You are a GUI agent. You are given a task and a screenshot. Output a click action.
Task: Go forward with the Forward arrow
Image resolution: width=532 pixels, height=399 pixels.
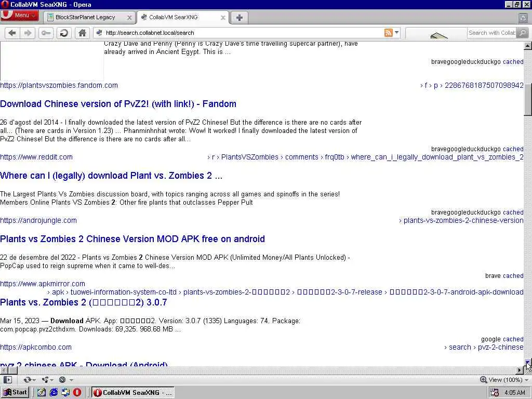click(x=28, y=33)
